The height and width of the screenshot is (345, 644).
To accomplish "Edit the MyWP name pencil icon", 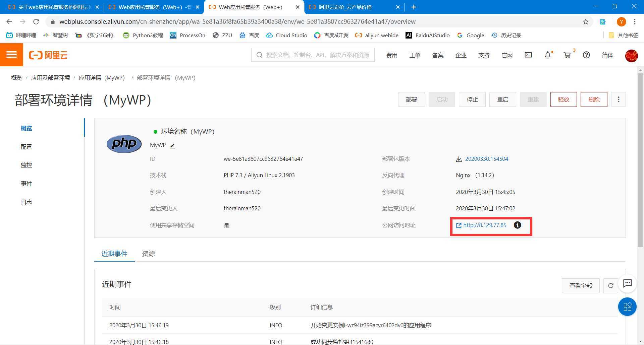I will click(x=172, y=146).
